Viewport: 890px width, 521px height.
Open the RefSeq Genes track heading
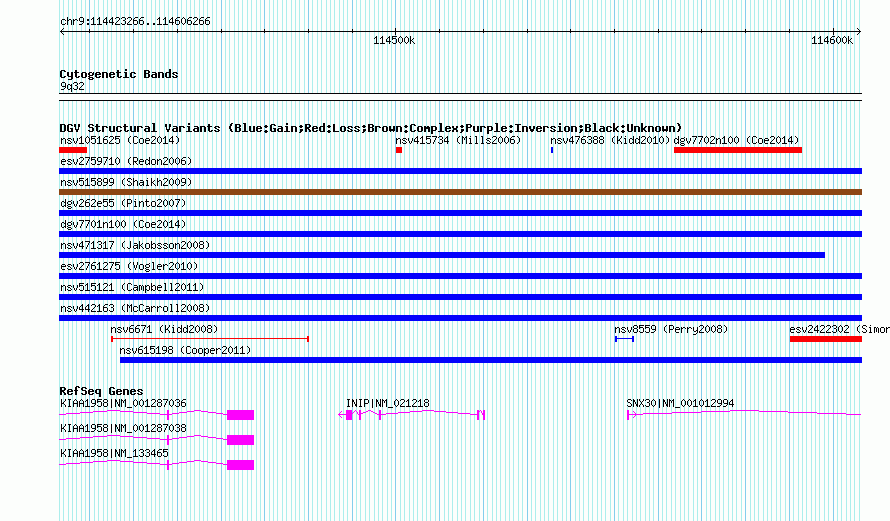point(101,391)
